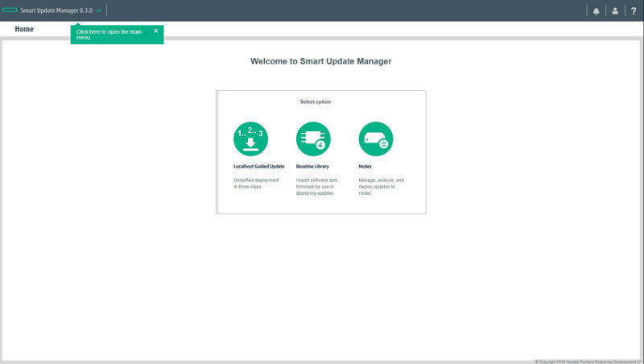Launch the Localhost Guided Update icon
This screenshot has height=364, width=644.
pos(250,139)
